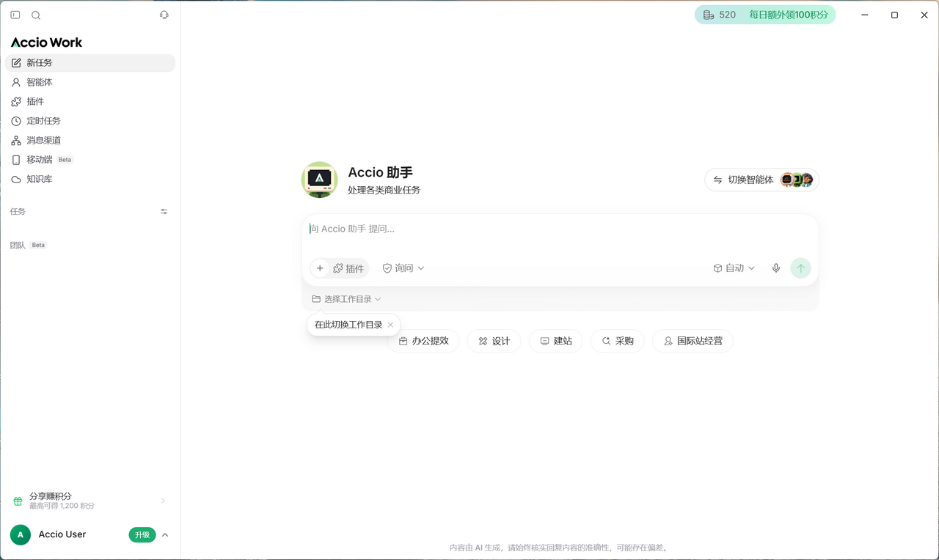Open 智能体 in the sidebar

(x=90, y=82)
